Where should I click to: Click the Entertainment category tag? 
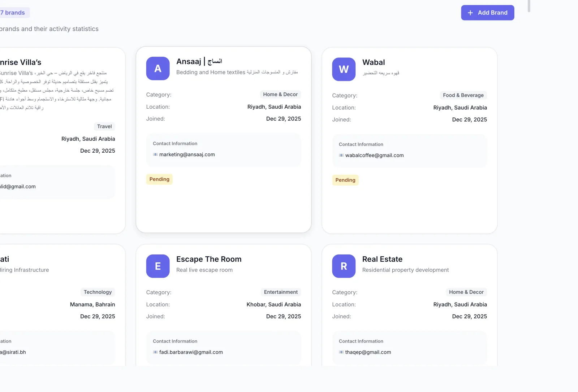click(281, 292)
